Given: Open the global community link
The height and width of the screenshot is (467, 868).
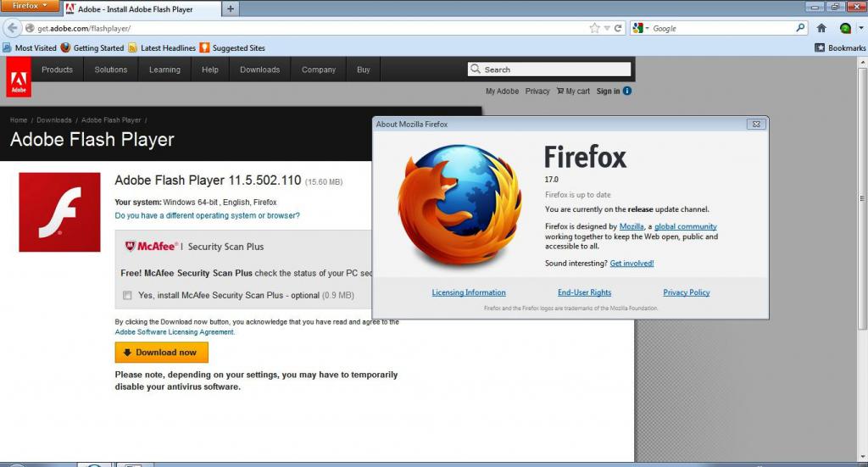Looking at the screenshot, I should coord(685,226).
